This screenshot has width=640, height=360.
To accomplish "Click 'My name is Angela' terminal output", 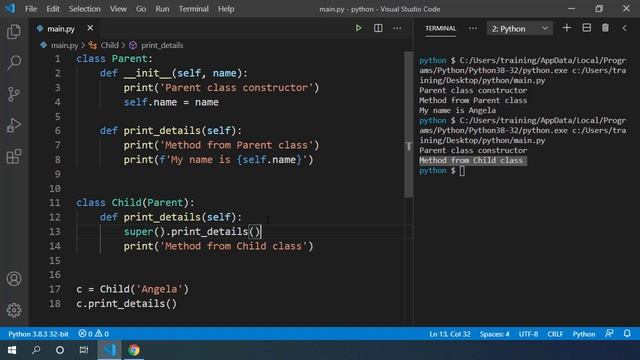I will coord(458,110).
